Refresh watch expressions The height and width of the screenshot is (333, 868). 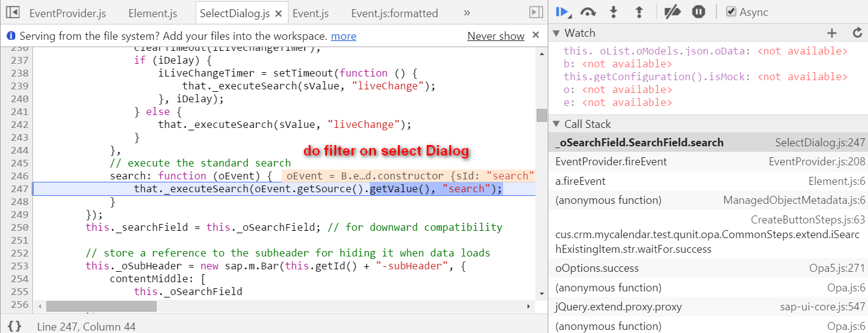(857, 33)
